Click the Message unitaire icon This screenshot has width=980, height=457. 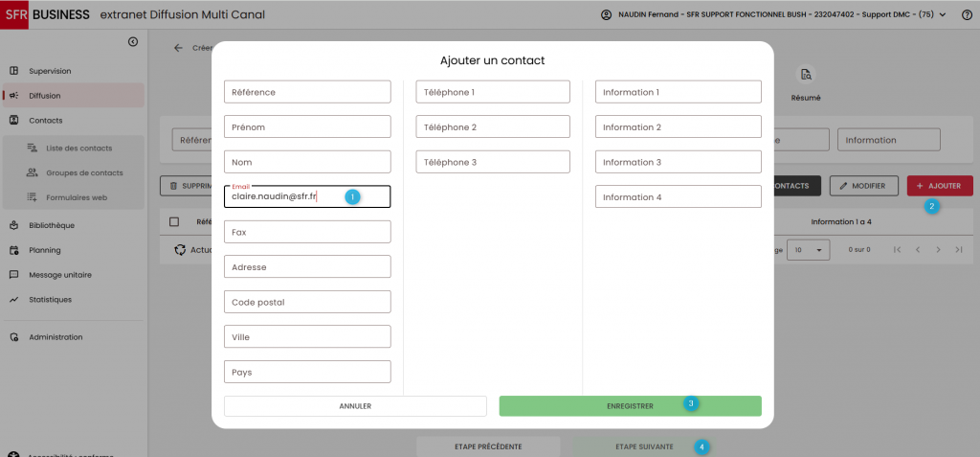click(13, 274)
